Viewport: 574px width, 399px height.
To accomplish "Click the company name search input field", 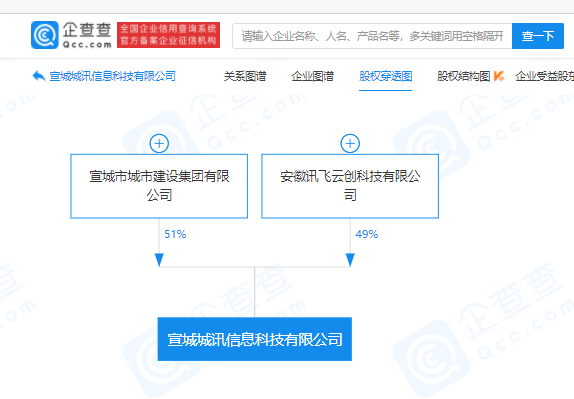I will click(x=372, y=36).
